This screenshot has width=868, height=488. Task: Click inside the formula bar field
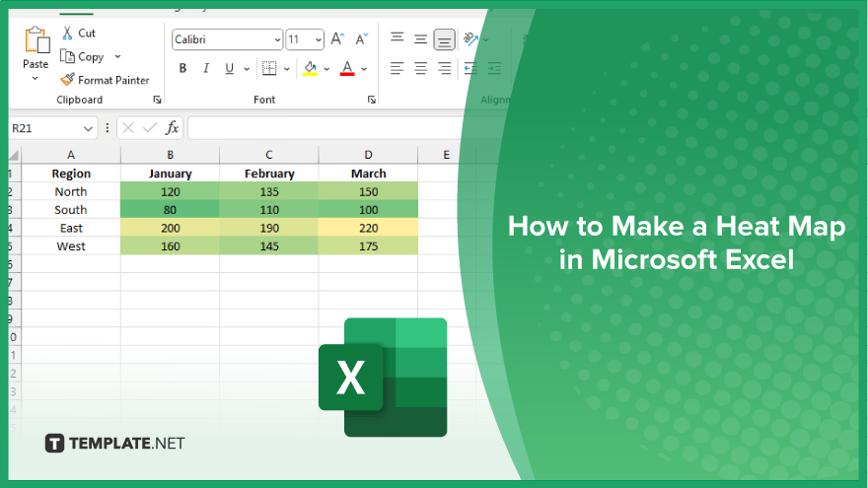(327, 128)
